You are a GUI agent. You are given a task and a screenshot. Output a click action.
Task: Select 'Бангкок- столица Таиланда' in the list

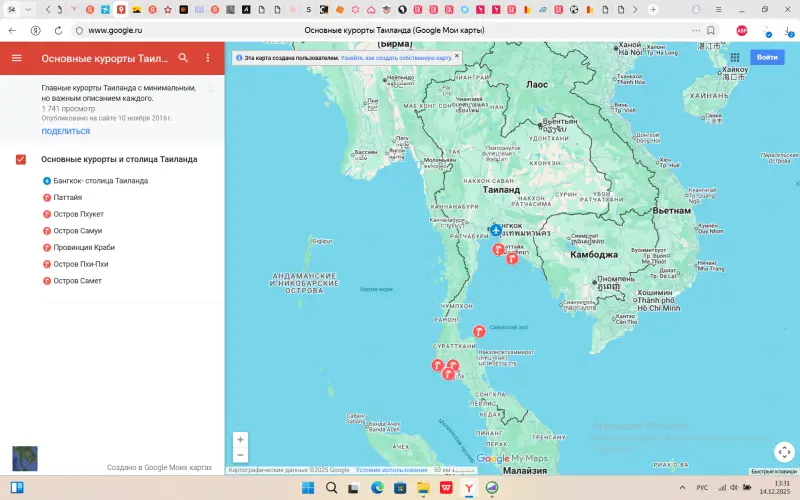[x=100, y=181]
